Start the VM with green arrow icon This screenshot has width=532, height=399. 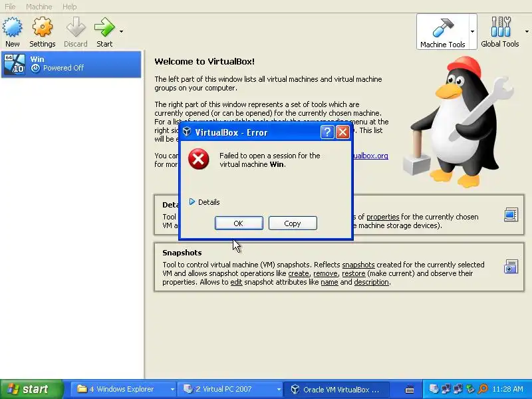(x=104, y=27)
